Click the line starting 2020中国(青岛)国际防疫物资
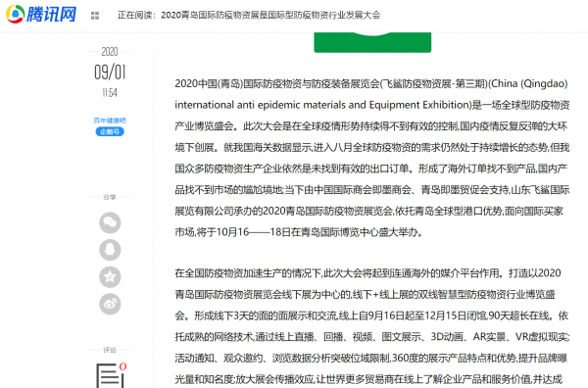The height and width of the screenshot is (388, 588). point(371,83)
